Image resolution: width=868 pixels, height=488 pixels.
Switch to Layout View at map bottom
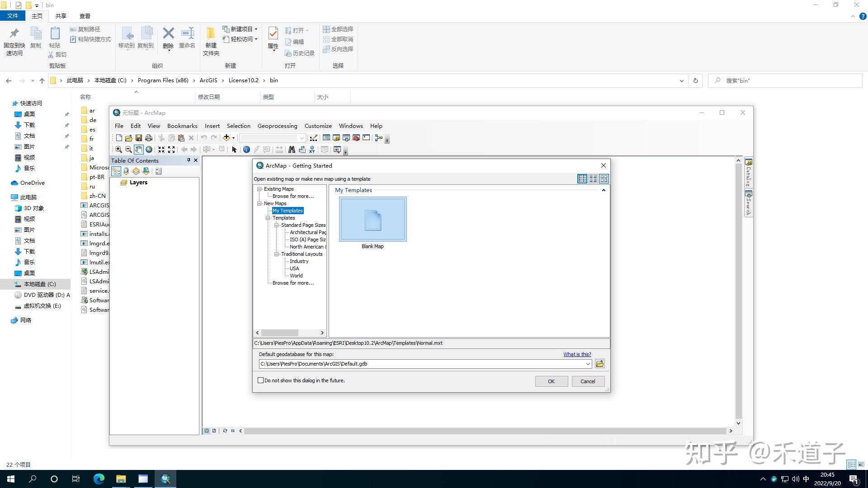click(214, 431)
